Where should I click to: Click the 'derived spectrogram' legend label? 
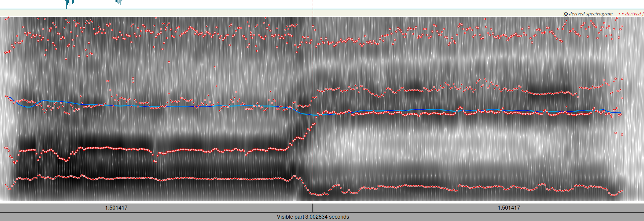coord(591,14)
